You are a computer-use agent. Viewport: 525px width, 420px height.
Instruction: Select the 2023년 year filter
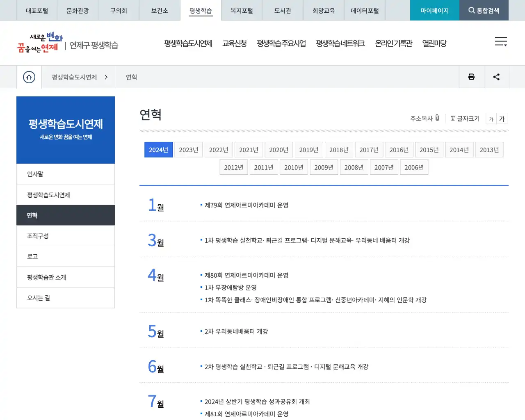[188, 149]
